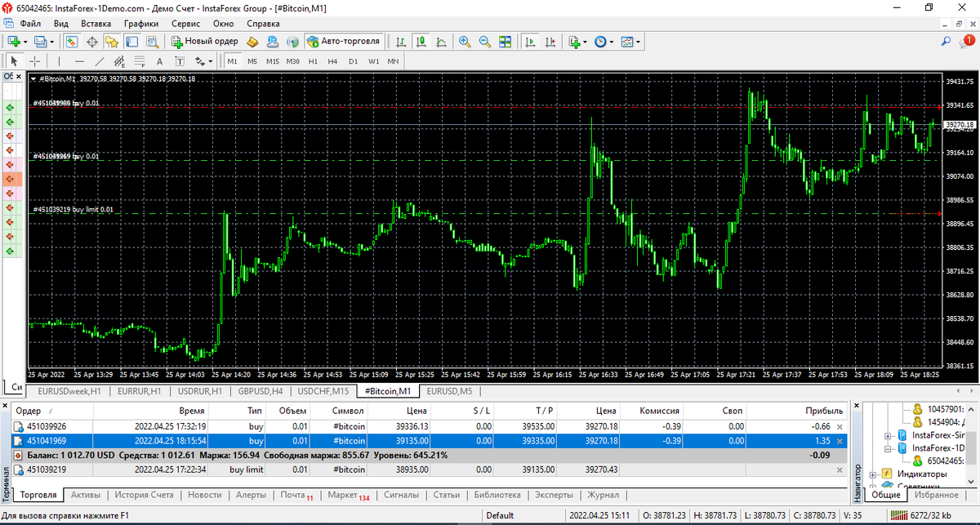The height and width of the screenshot is (525, 980).
Task: Select the text tool labeled A
Action: (x=159, y=60)
